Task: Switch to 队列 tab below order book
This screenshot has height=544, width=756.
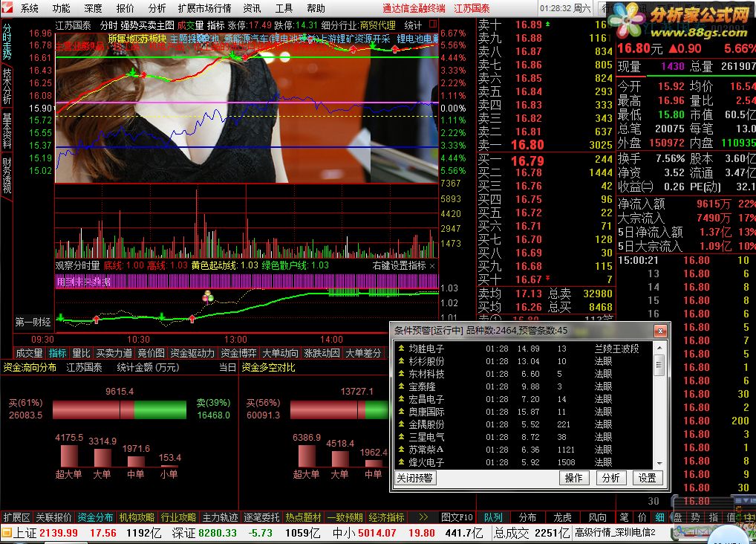Action: click(x=493, y=517)
